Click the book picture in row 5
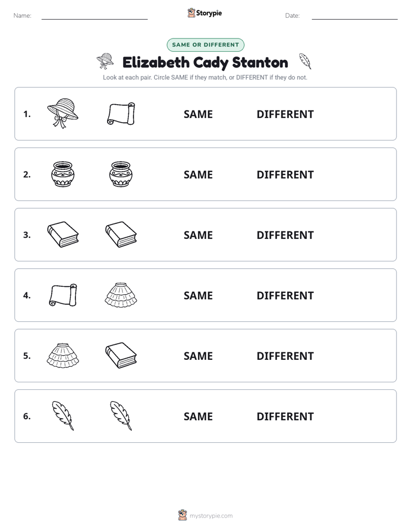The image size is (411, 532). tap(121, 355)
